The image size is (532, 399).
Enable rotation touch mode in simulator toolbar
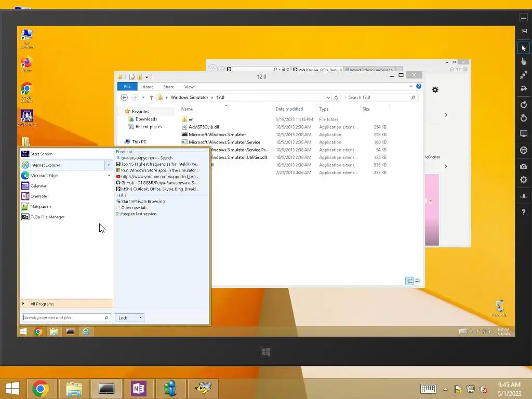click(524, 88)
